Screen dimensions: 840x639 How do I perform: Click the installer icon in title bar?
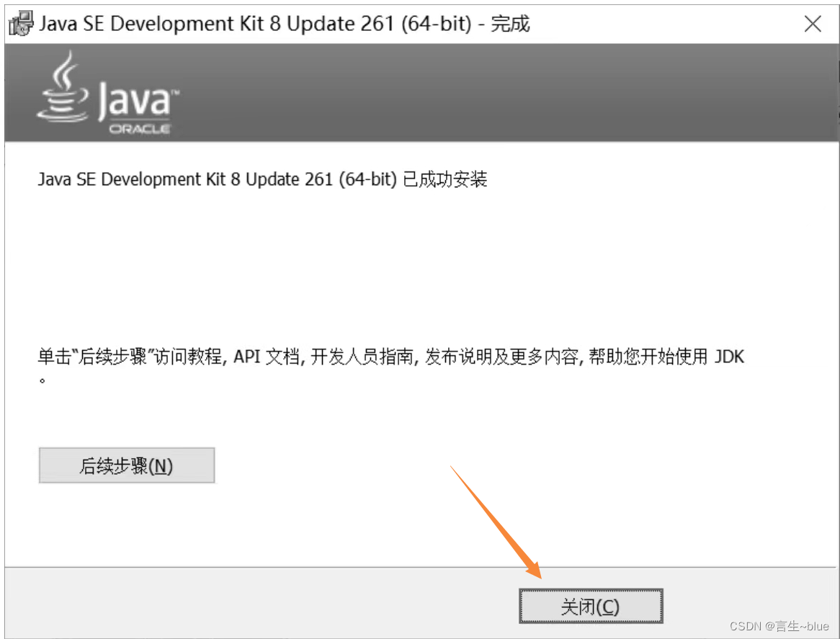pos(22,24)
